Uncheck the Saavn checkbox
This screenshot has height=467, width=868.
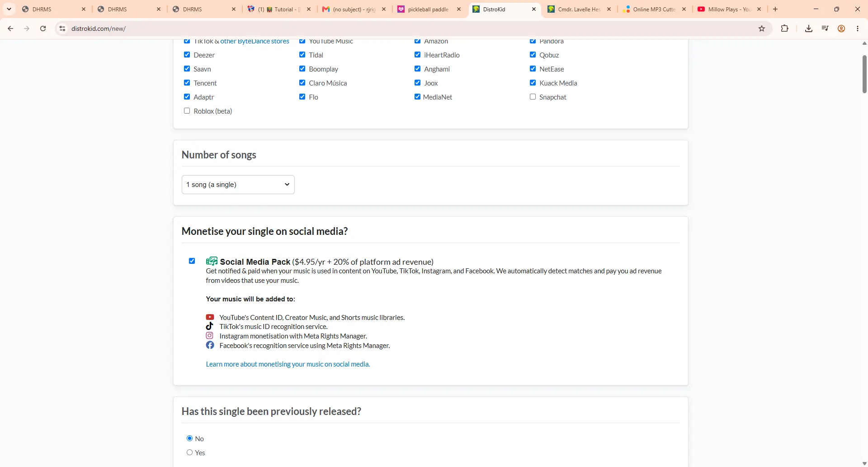(x=187, y=69)
